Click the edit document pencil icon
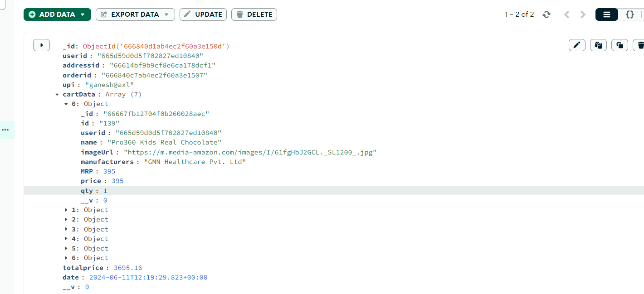Screen dimensions: 644x294 577,45
